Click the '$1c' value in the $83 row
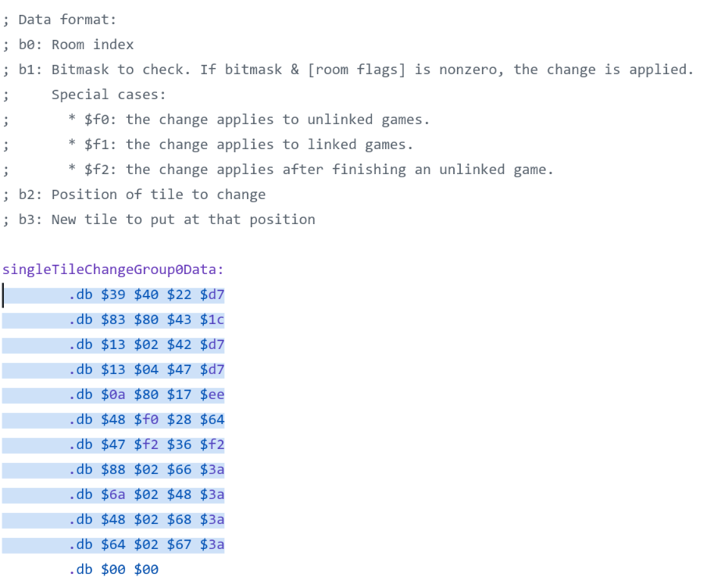This screenshot has height=588, width=707. pyautogui.click(x=212, y=319)
